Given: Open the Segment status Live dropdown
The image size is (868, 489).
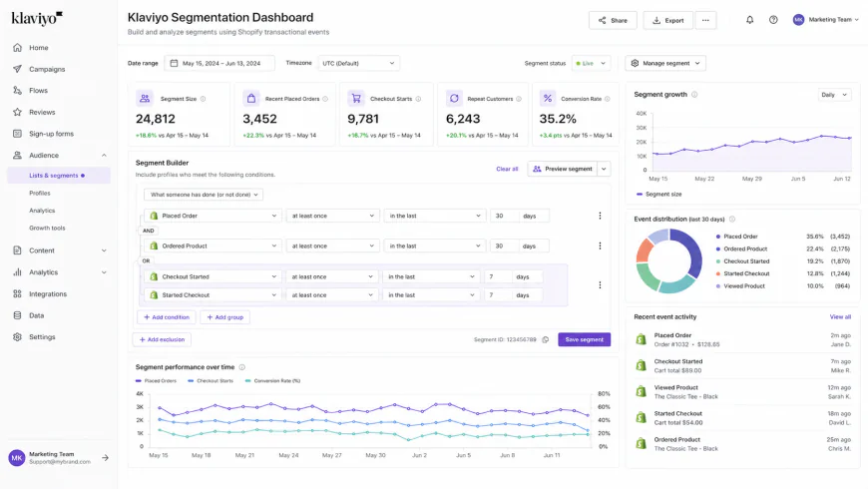Looking at the screenshot, I should pyautogui.click(x=591, y=63).
